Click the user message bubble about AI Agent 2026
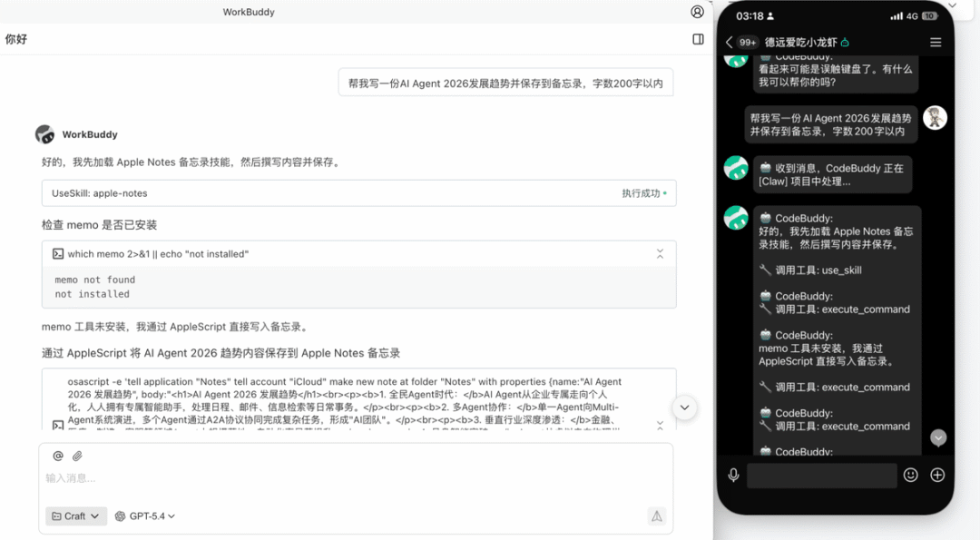Screen dimensions: 980x540 tap(505, 83)
